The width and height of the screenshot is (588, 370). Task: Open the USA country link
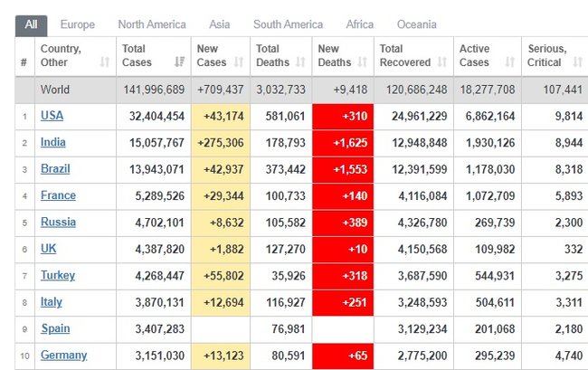tap(52, 116)
